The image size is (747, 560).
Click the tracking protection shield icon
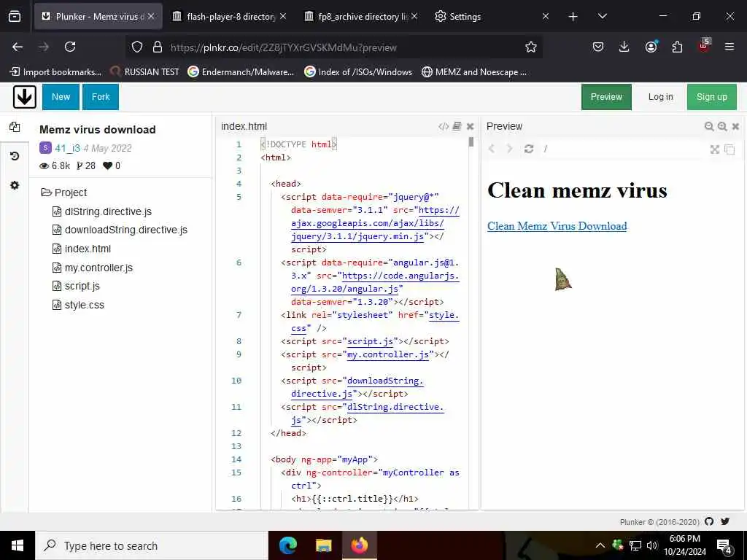[137, 47]
